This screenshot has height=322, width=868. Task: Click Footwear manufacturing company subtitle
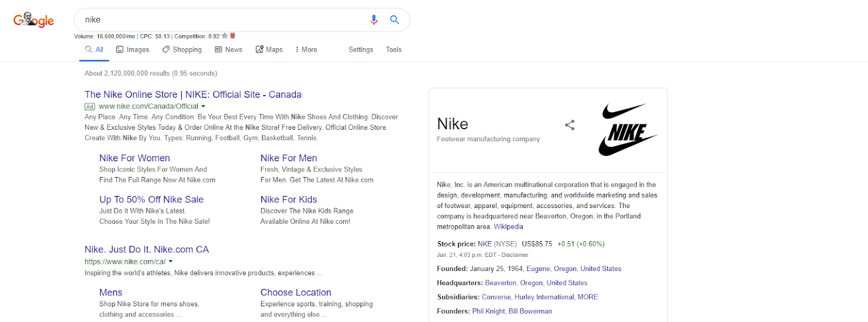(488, 139)
